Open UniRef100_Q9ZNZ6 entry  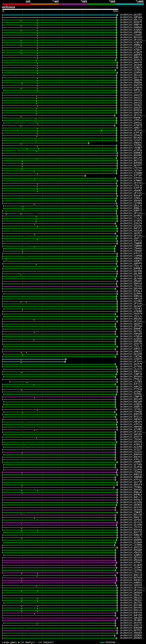point(131,638)
